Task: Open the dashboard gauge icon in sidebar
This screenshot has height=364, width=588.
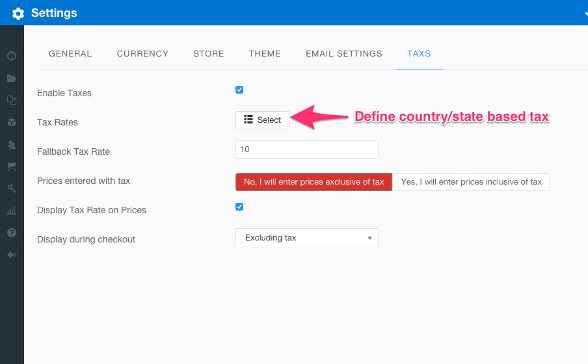Action: [x=12, y=56]
